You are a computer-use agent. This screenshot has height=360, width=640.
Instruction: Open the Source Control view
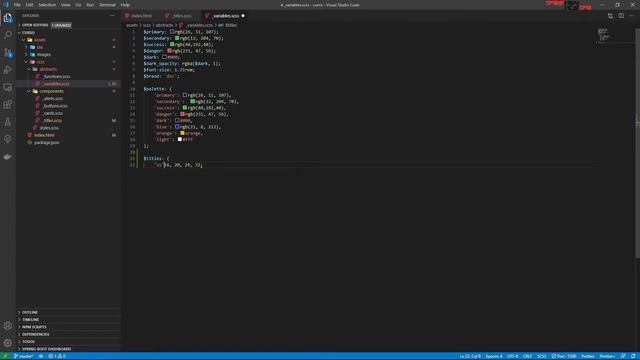click(8, 53)
